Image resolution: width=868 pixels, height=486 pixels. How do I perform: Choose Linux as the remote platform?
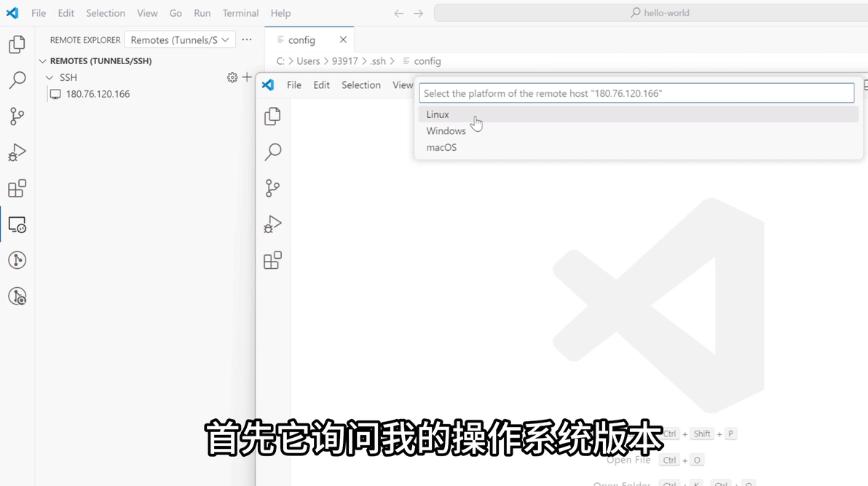click(x=639, y=114)
